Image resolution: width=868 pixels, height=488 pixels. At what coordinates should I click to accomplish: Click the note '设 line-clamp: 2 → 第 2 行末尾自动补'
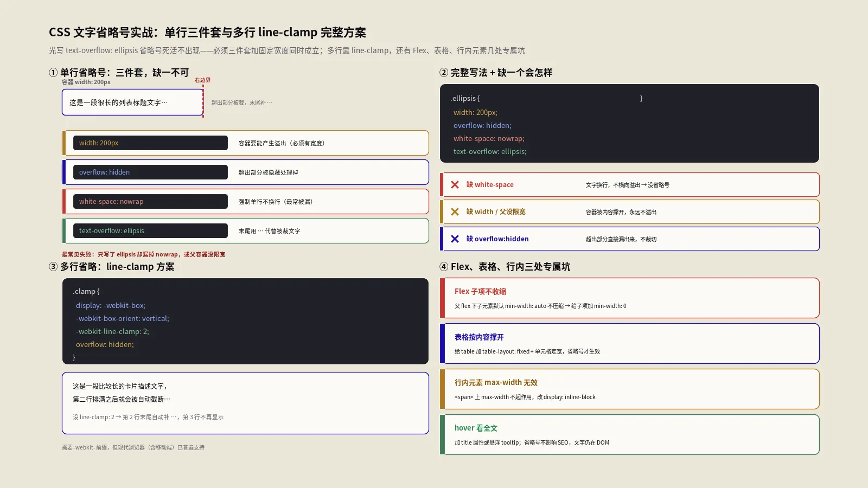pyautogui.click(x=148, y=417)
